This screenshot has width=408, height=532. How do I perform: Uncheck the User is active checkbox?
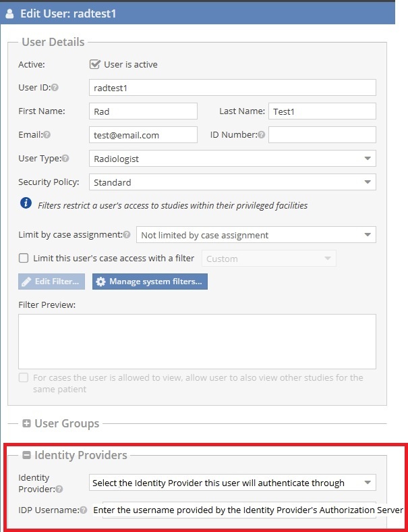(94, 63)
